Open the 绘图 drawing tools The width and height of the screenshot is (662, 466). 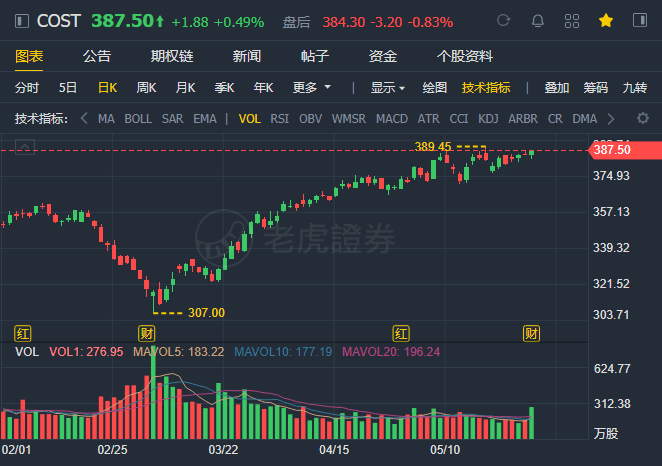tap(434, 88)
